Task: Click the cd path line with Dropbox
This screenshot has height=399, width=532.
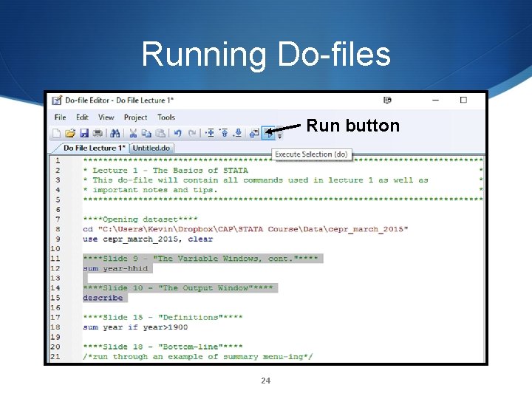Action: (245, 229)
